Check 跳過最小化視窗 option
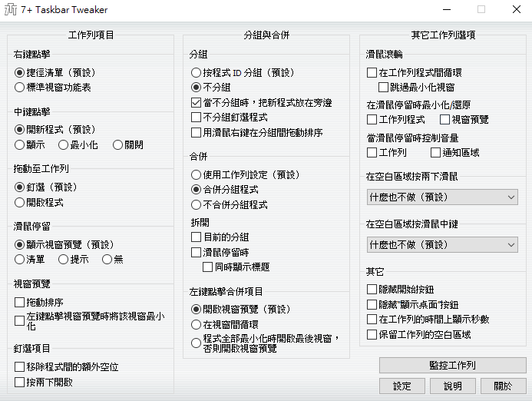The width and height of the screenshot is (532, 401). click(x=417, y=88)
